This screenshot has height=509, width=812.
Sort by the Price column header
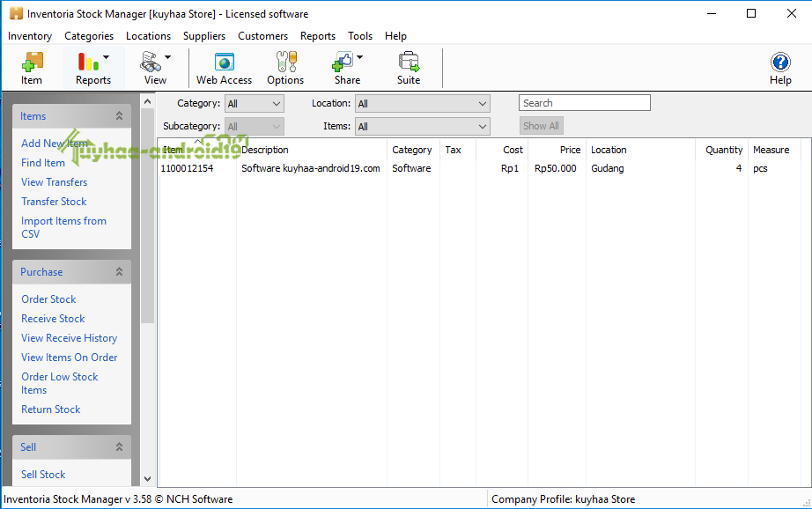557,150
